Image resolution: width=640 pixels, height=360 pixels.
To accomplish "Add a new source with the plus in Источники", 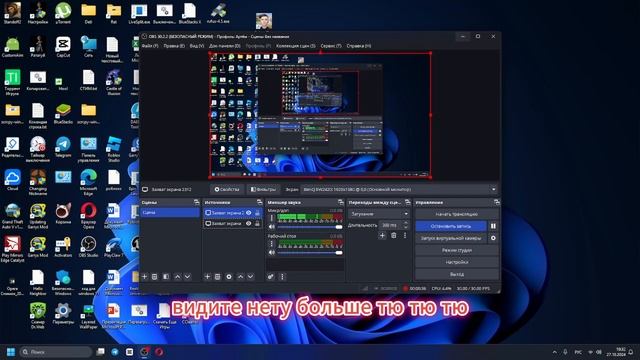I will point(207,276).
